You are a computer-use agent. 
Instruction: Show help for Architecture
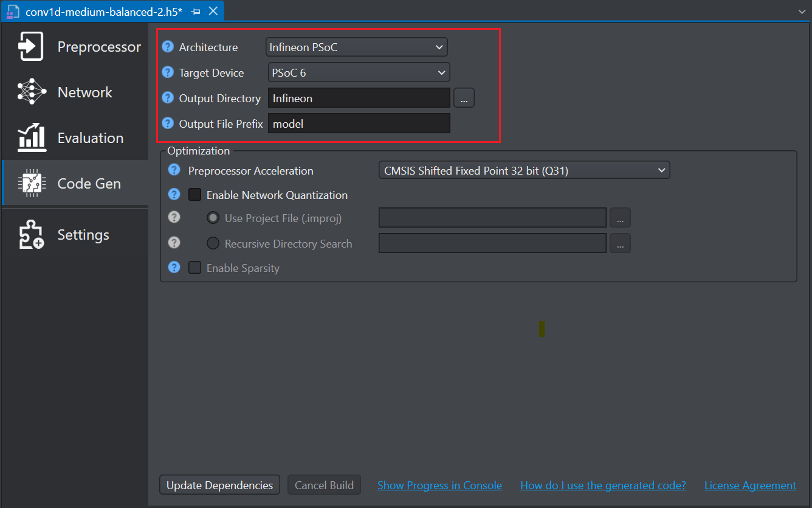[168, 47]
